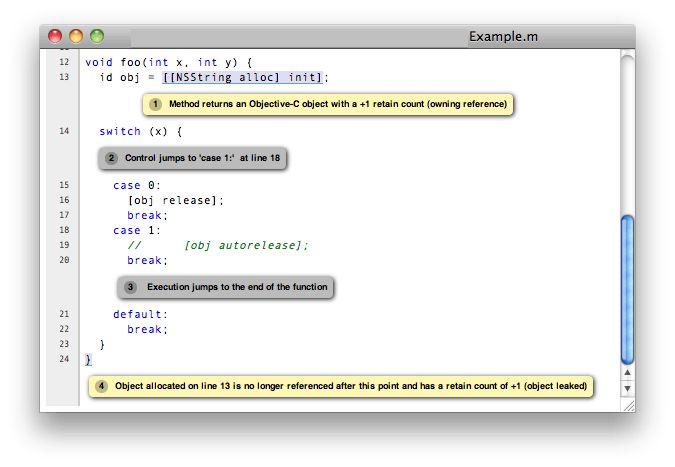Click the Example.m window title
Screen dimensions: 675x467
(503, 37)
